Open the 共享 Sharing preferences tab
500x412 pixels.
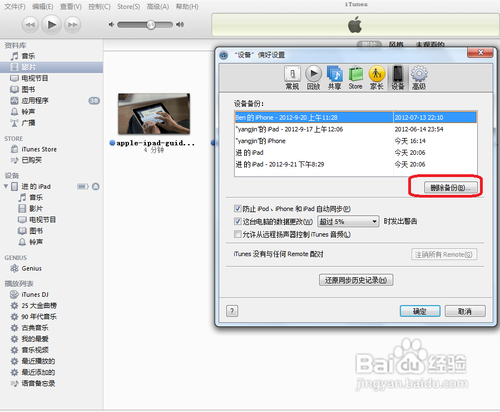click(334, 78)
